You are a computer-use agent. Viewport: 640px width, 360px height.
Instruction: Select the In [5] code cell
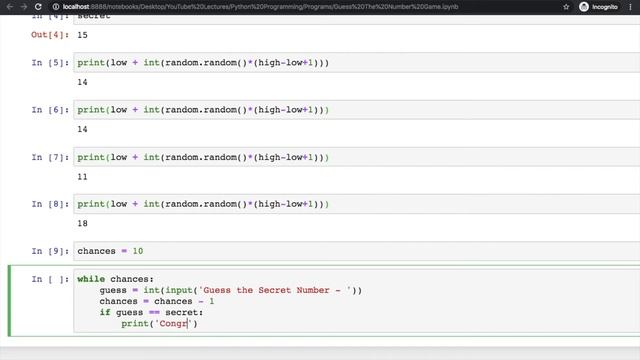click(356, 62)
